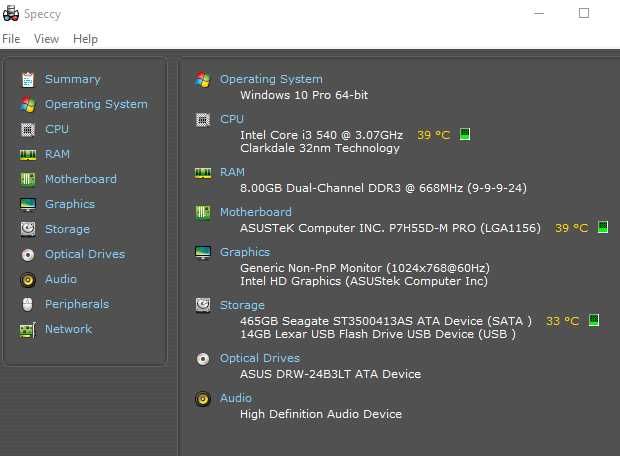Open the Optical Drives heading link in summary
The height and width of the screenshot is (456, 620).
(260, 358)
